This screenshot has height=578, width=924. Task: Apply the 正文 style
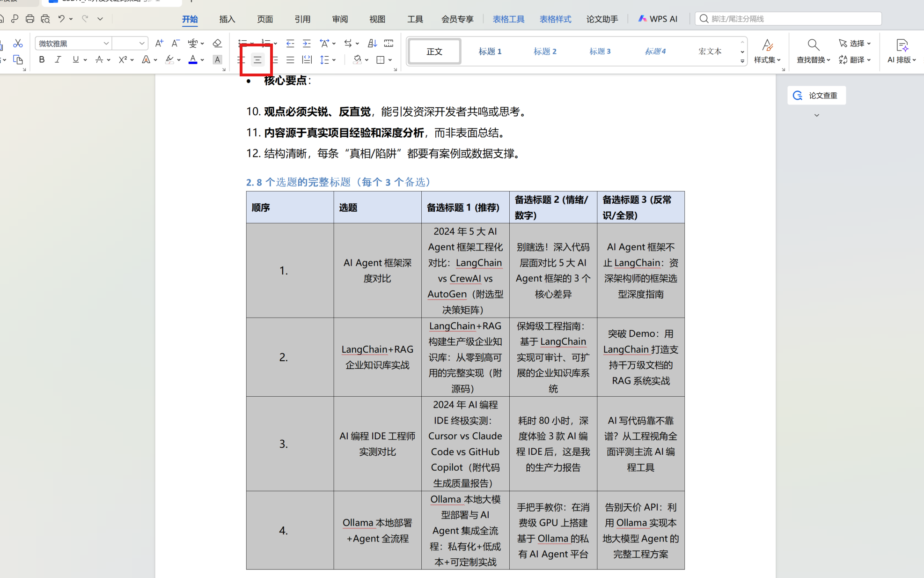(x=434, y=51)
